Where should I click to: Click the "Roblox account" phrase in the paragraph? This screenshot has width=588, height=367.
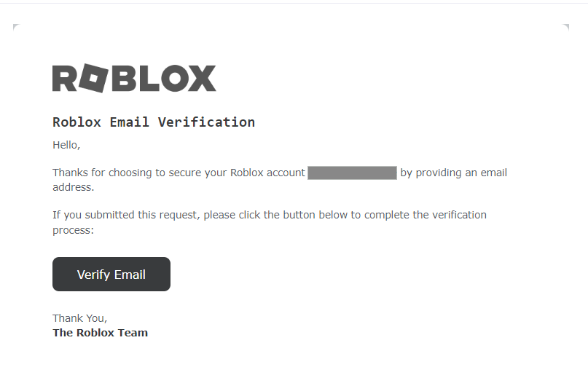[267, 173]
